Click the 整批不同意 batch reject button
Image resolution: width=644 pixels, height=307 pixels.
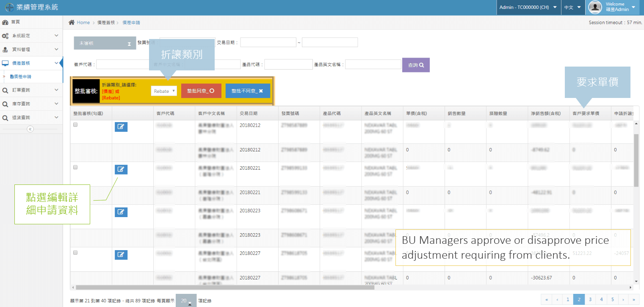click(248, 91)
